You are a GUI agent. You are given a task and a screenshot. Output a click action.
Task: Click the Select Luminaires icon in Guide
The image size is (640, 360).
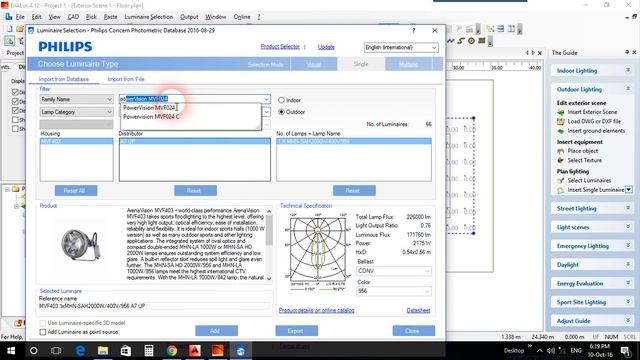[x=561, y=180]
